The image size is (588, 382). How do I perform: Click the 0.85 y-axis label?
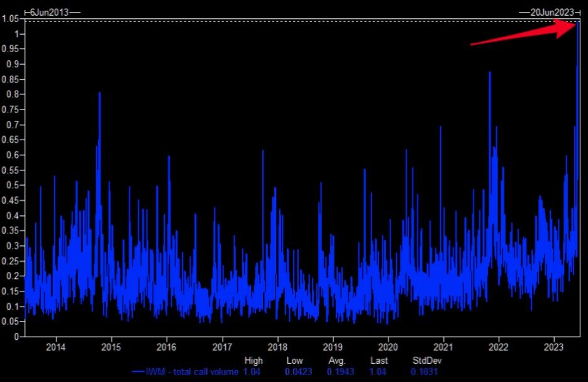(11, 79)
